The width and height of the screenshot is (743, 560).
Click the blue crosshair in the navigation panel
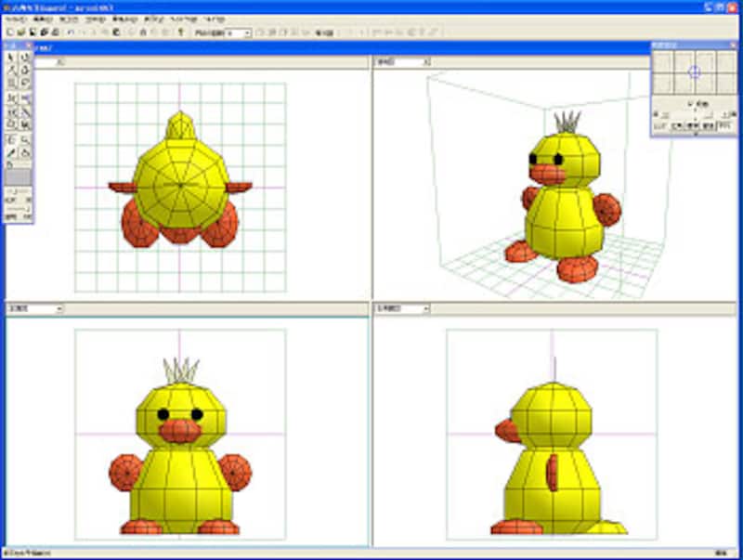pos(694,72)
